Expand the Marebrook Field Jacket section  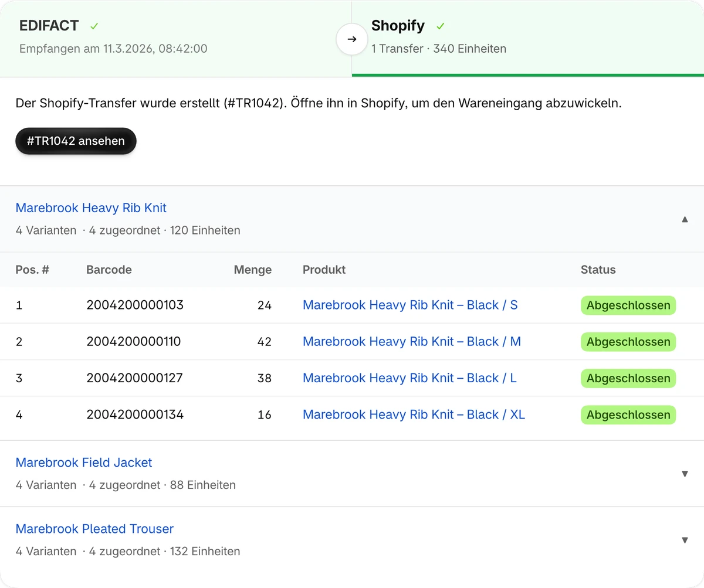click(x=685, y=474)
